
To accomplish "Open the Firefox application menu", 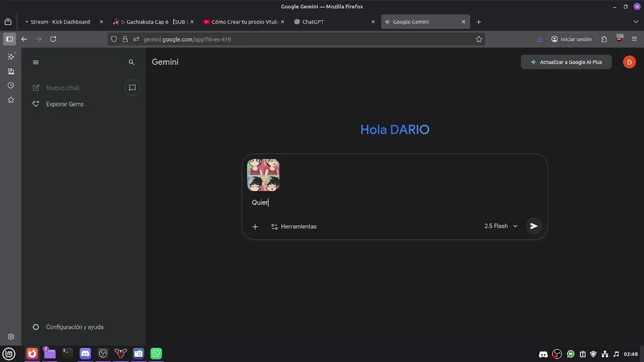I will (x=634, y=39).
